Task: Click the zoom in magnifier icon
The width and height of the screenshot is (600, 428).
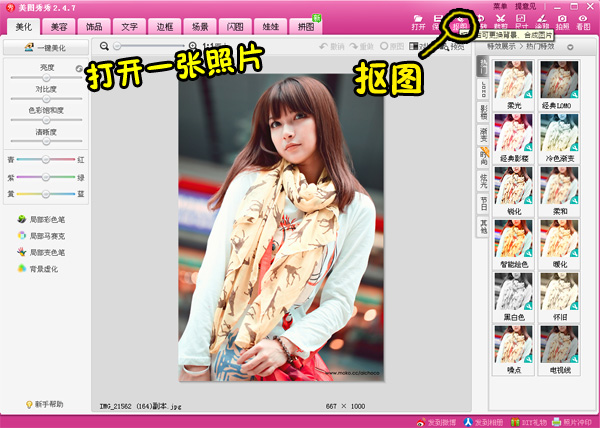Action: 193,46
